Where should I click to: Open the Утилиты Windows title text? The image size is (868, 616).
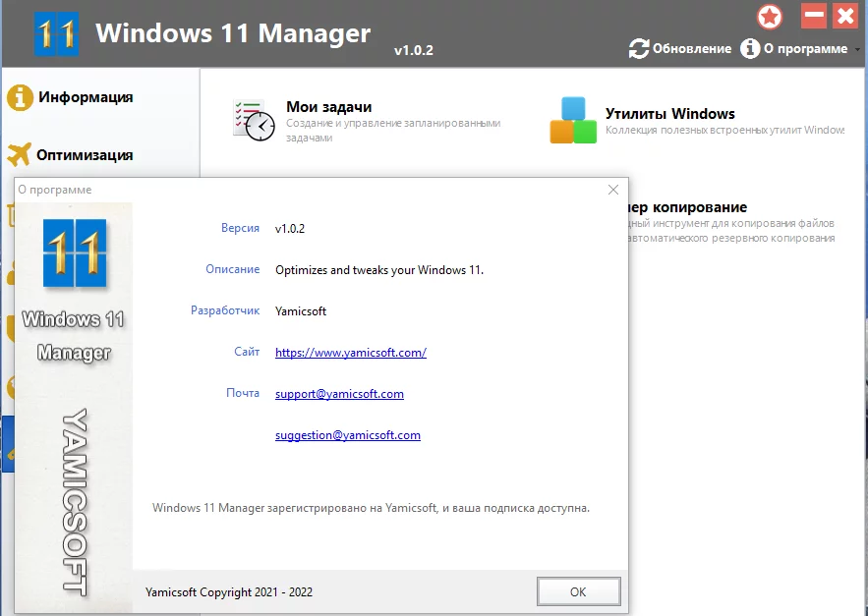point(669,113)
